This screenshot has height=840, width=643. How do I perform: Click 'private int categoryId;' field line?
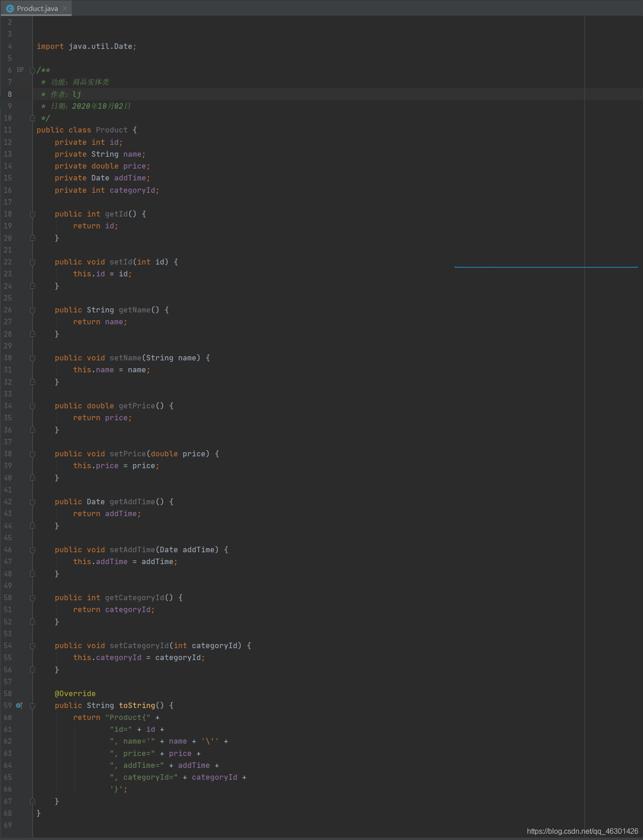[x=107, y=190]
